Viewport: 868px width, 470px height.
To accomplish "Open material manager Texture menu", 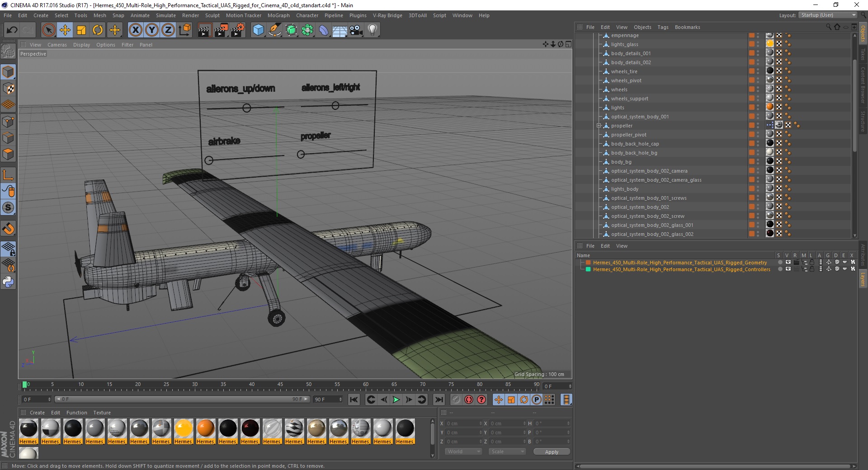I will tap(102, 413).
